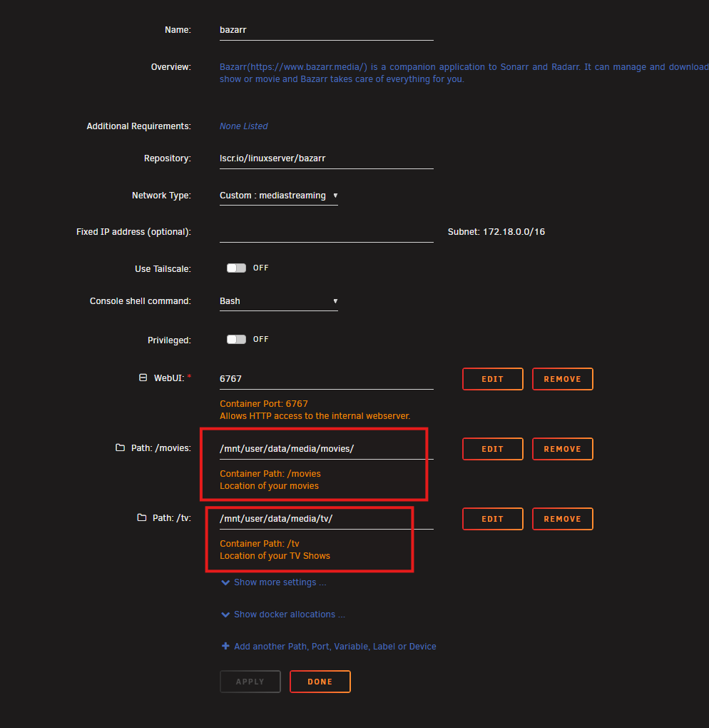
Task: Enable the Privileged switch
Action: (x=236, y=340)
